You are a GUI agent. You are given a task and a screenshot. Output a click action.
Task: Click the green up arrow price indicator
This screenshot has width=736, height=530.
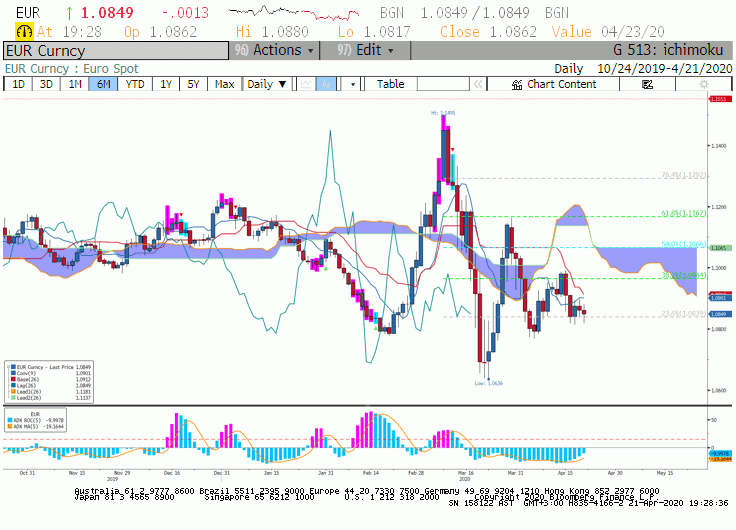coord(69,13)
